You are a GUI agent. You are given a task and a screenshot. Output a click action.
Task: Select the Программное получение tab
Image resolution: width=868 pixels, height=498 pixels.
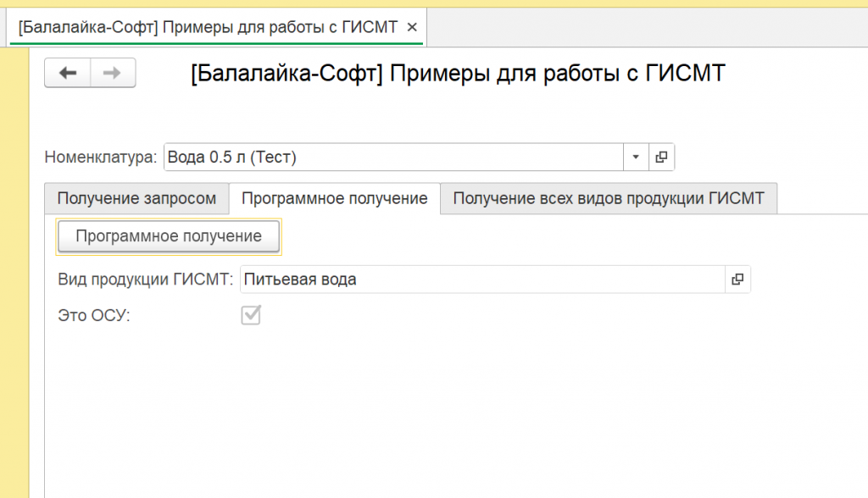[x=334, y=199]
